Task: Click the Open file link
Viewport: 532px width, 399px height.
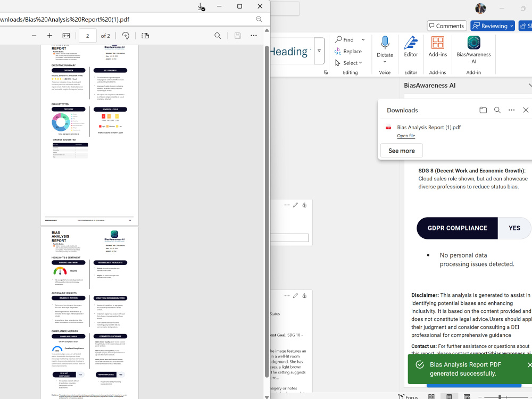Action: (406, 136)
